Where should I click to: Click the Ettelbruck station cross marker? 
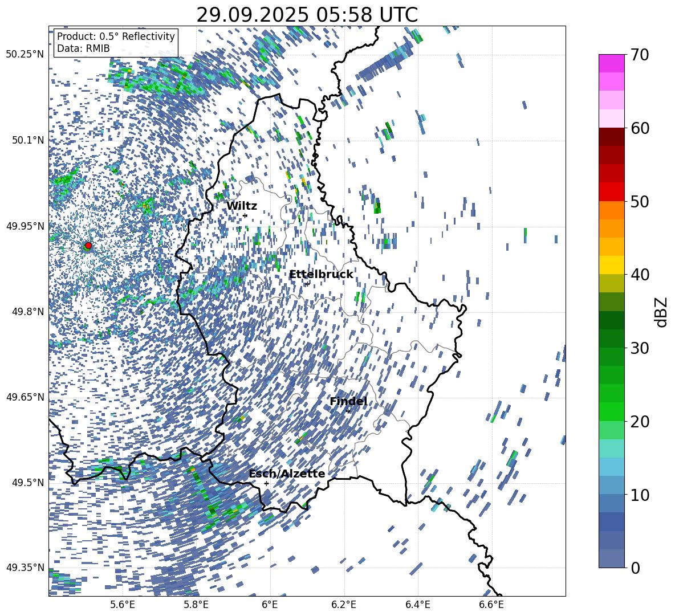tap(307, 283)
